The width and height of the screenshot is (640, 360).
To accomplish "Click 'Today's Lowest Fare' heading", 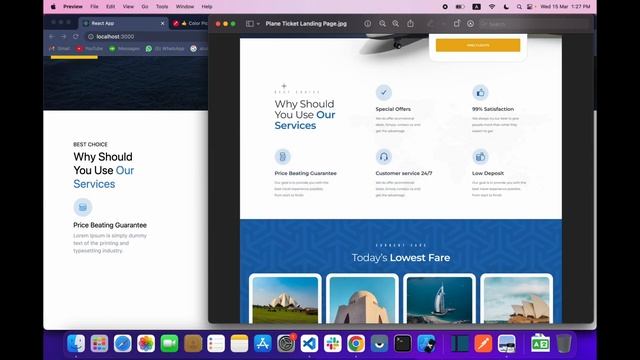I will tap(401, 258).
